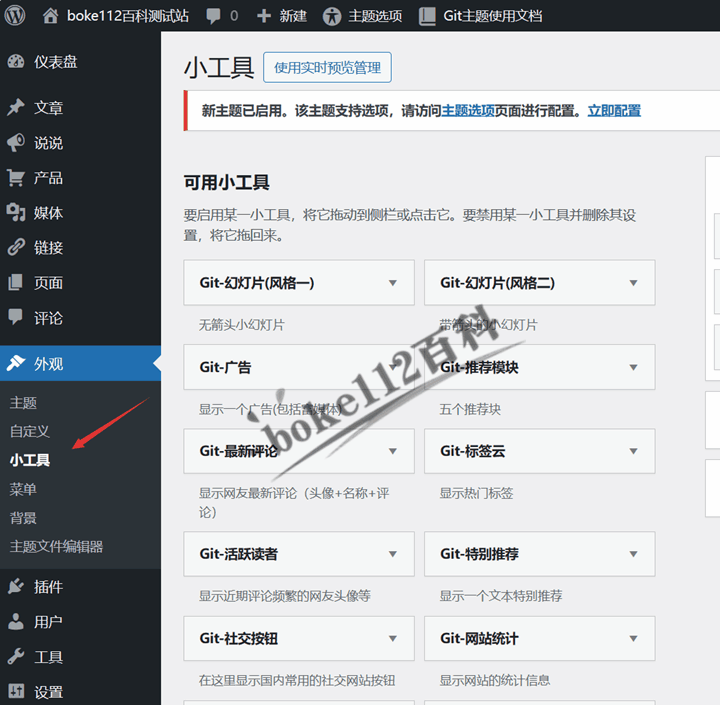720x705 pixels.
Task: Click the WordPress logo icon
Action: coord(15,16)
